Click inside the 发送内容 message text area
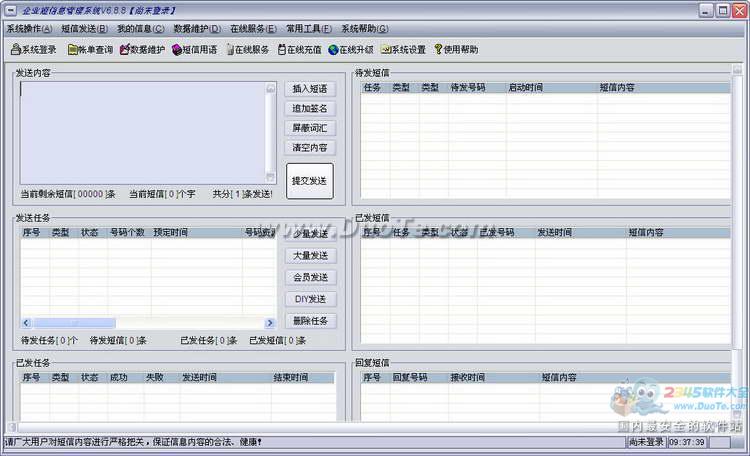The height and width of the screenshot is (456, 750). pyautogui.click(x=140, y=131)
